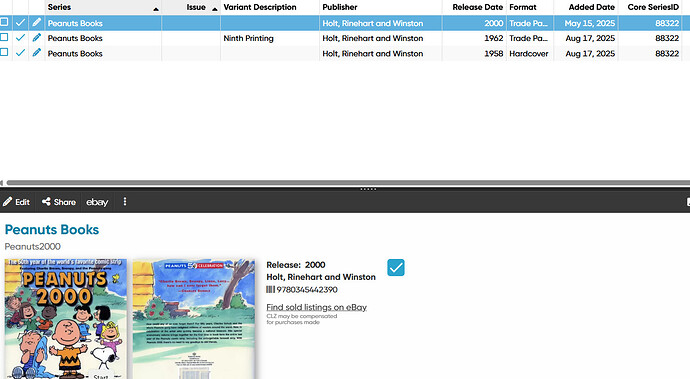This screenshot has width=690, height=379.
Task: Click the Publisher column header
Action: (340, 7)
